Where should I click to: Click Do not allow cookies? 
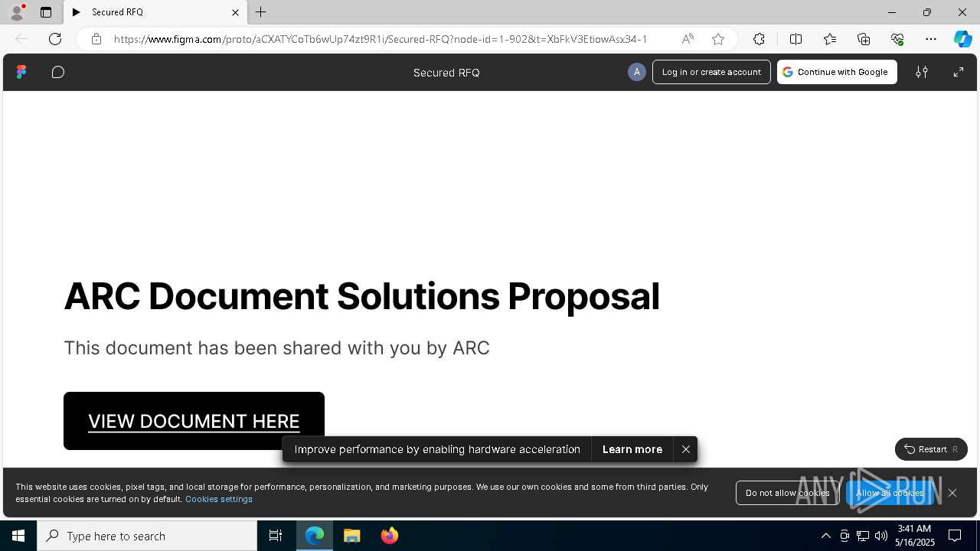tap(788, 493)
